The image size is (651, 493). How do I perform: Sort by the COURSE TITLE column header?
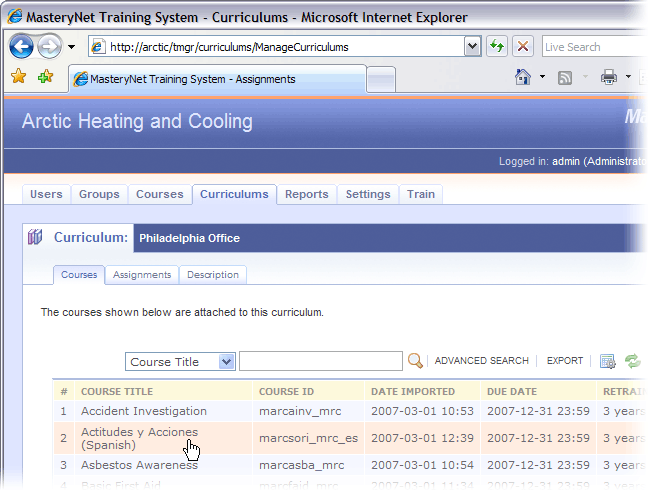(117, 392)
